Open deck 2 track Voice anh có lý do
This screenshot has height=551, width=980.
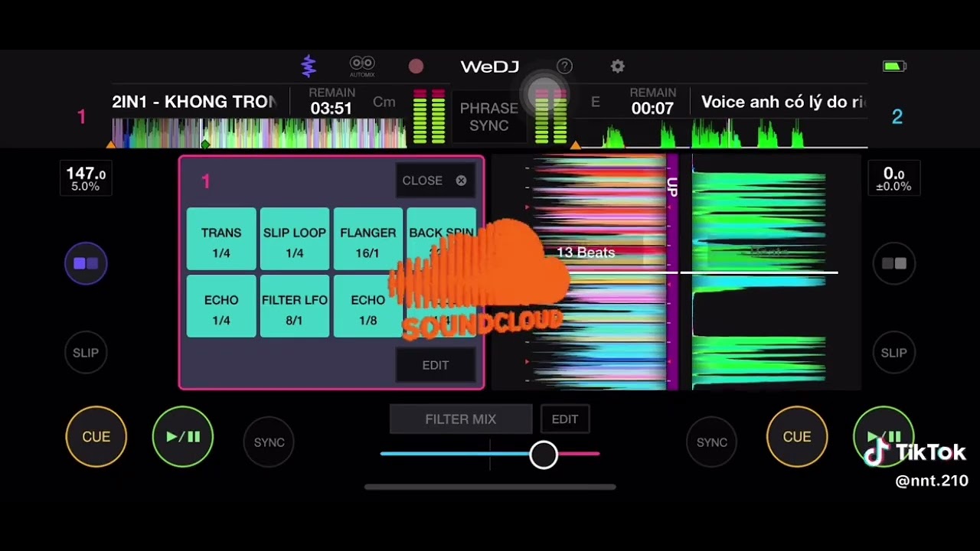(x=784, y=102)
